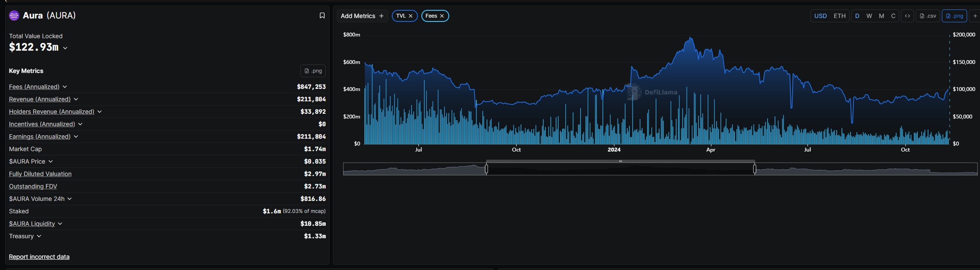Download chart data as .csv
Image resolution: width=980 pixels, height=270 pixels.
coord(928,16)
